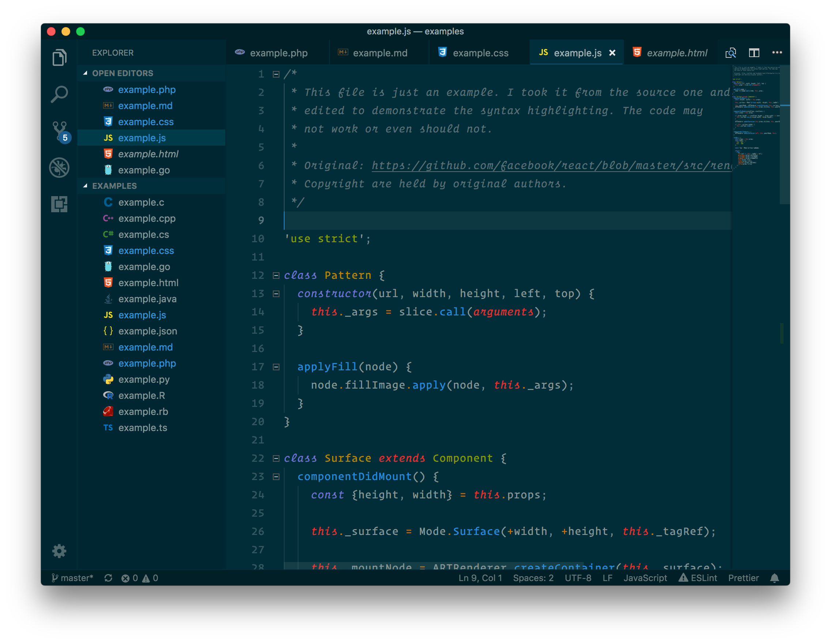Screen dimensions: 831x644
Task: Open Source Control with 5 changes
Action: 60,131
